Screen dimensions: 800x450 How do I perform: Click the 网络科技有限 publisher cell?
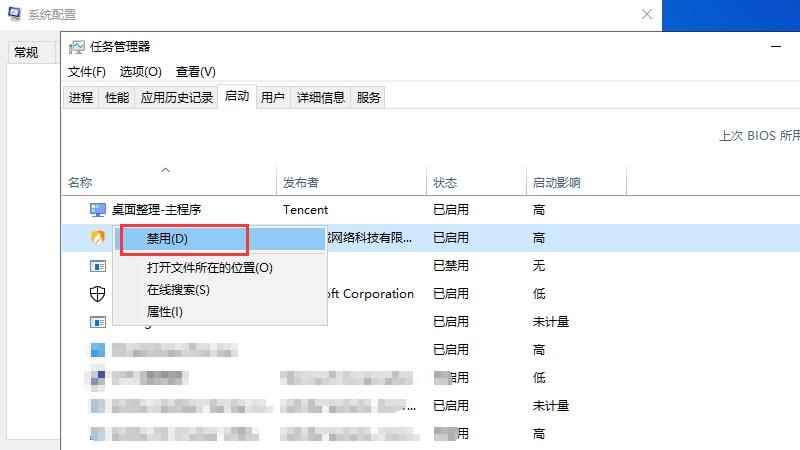(369, 238)
